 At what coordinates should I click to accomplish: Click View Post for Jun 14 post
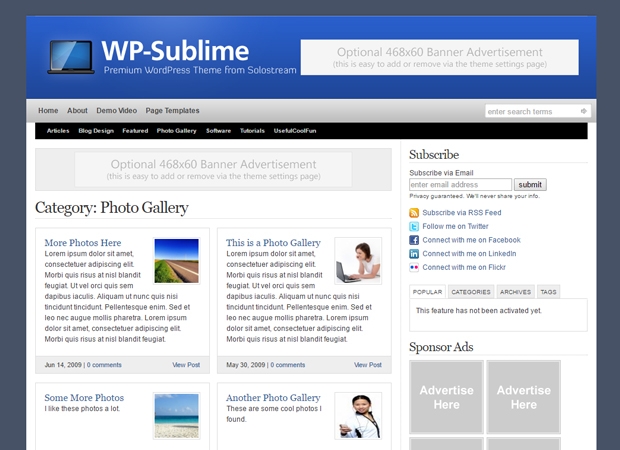[x=186, y=365]
